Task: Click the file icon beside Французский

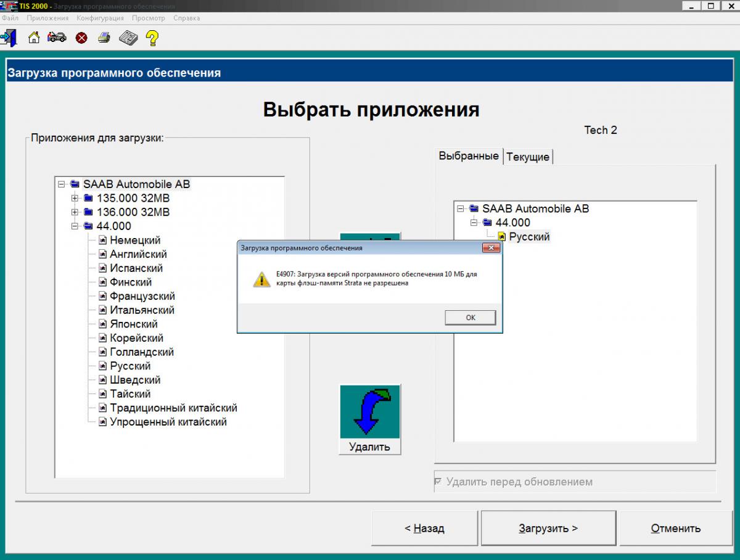Action: (103, 296)
